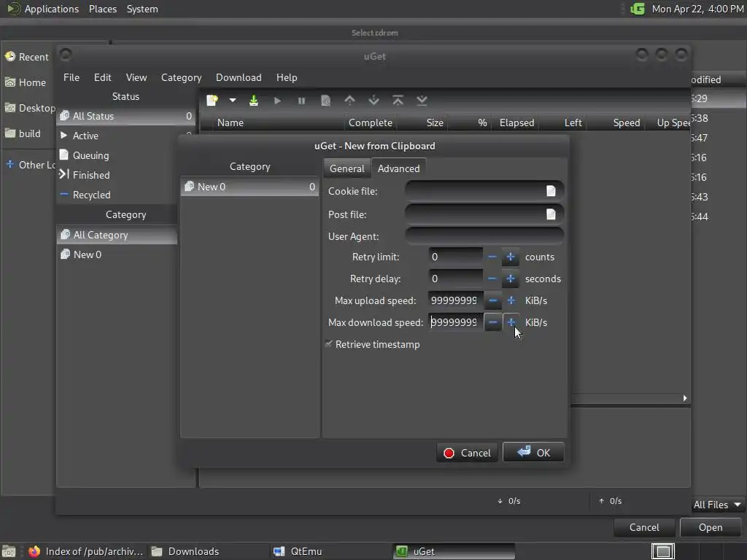Select the Advanced tab
This screenshot has height=560, width=747.
pyautogui.click(x=399, y=168)
